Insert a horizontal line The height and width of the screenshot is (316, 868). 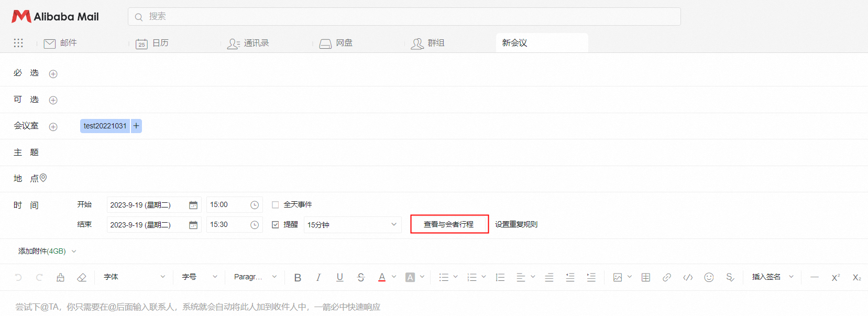815,277
